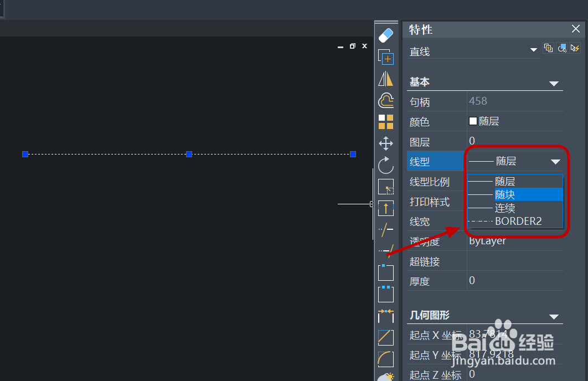Select the Fillet tool
Screen dimensions: 588x381
(386, 359)
